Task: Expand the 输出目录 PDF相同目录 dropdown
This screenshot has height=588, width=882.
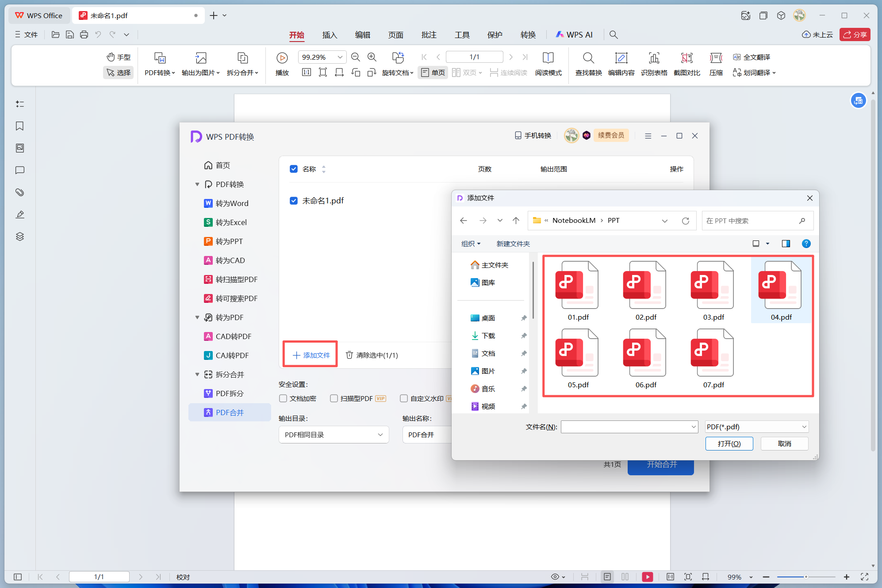Action: pos(334,435)
